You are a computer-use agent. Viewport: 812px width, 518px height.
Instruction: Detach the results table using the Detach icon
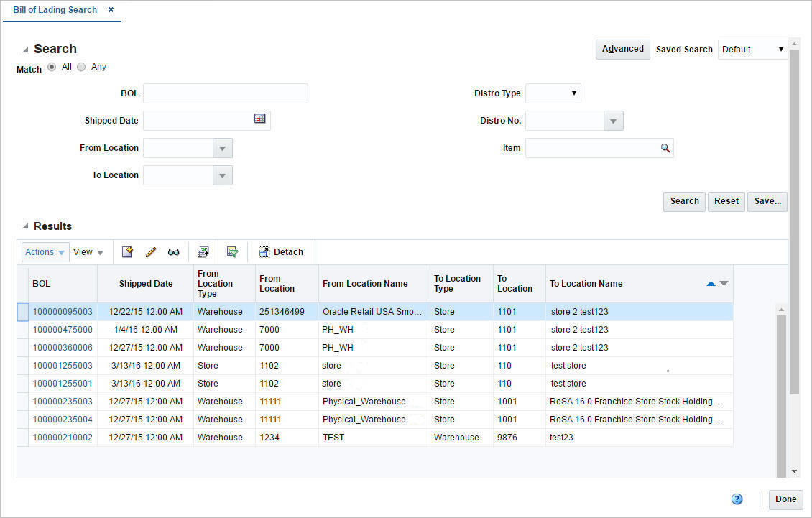tap(281, 252)
